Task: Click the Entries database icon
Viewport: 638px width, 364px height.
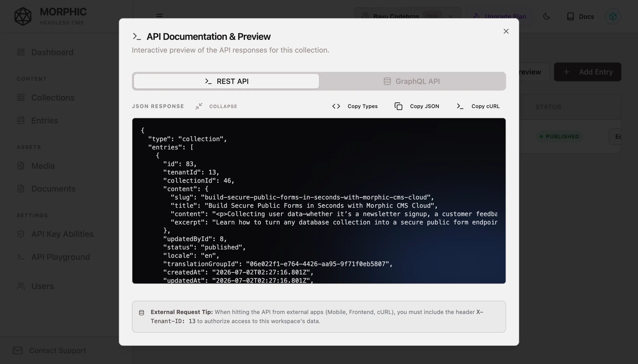Action: coord(21,120)
